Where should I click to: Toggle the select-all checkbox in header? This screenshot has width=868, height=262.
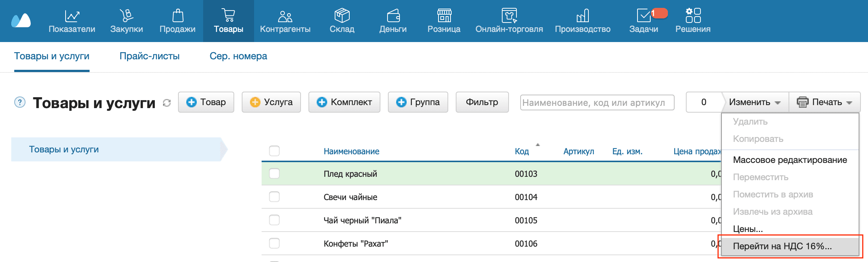pos(274,151)
